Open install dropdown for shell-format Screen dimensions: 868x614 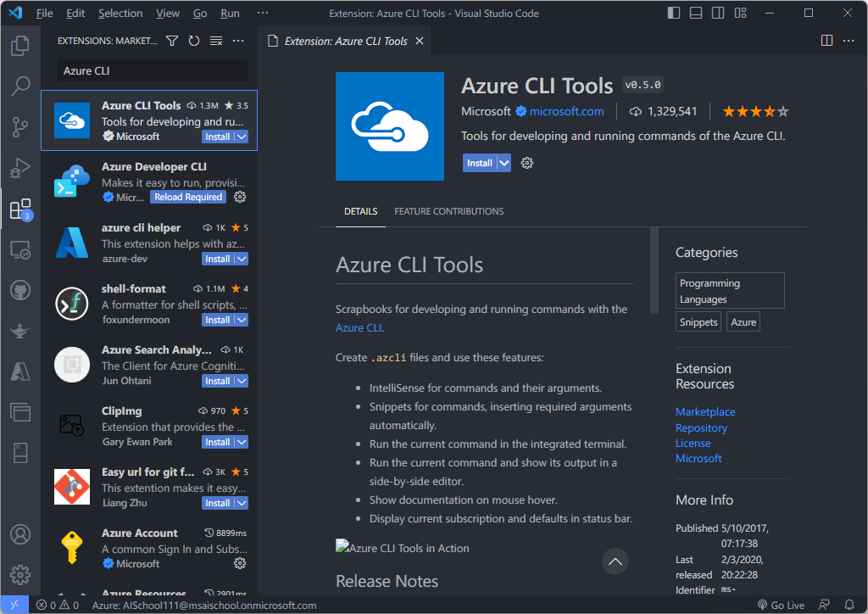[x=242, y=320]
